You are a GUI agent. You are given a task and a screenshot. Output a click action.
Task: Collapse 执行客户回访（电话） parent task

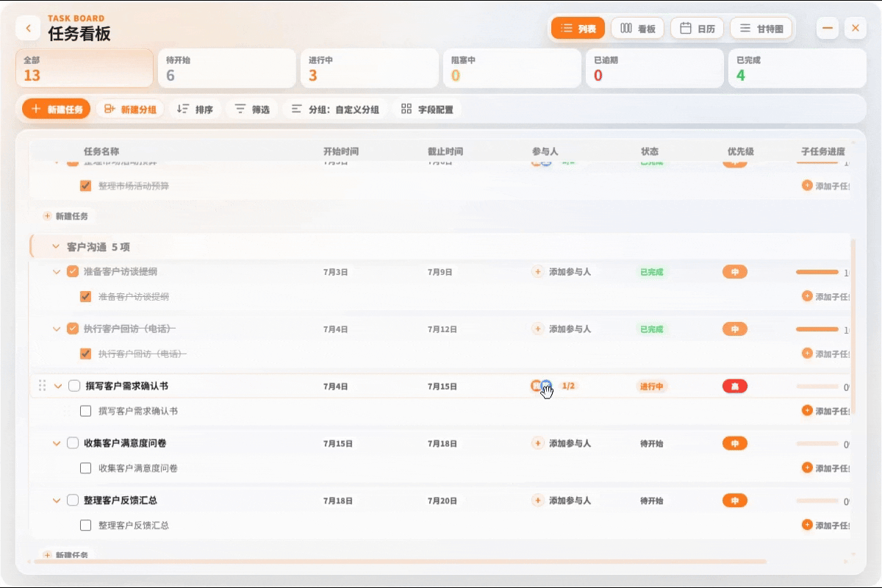tap(57, 329)
